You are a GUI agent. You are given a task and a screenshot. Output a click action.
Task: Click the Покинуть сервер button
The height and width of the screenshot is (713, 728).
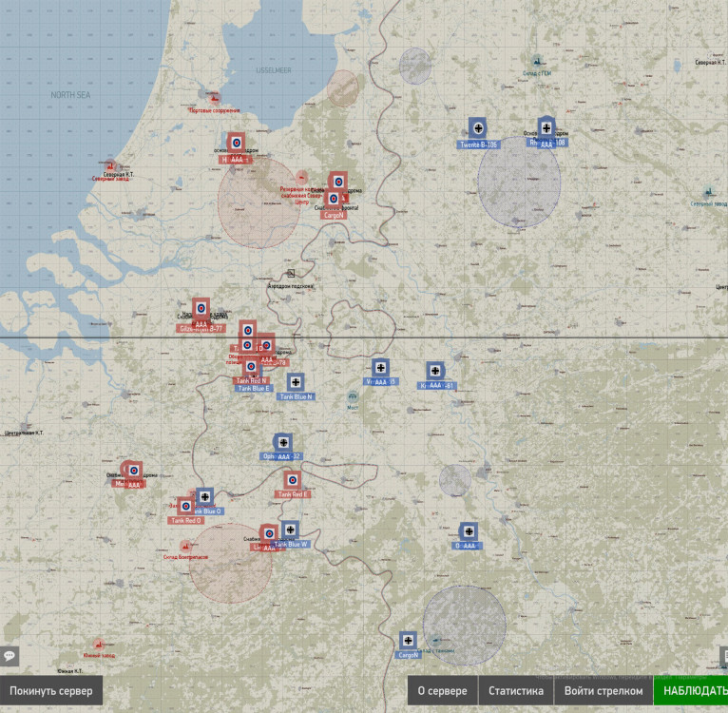coord(51,691)
